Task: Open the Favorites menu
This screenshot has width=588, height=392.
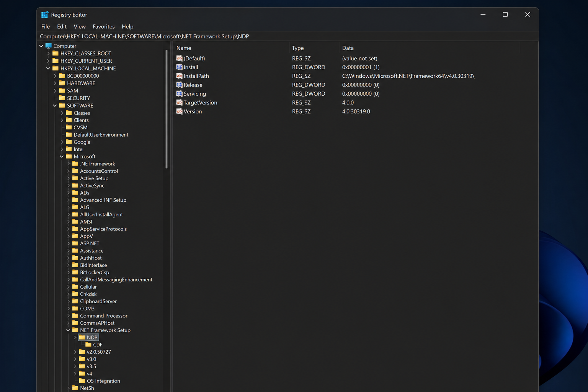Action: pyautogui.click(x=104, y=26)
